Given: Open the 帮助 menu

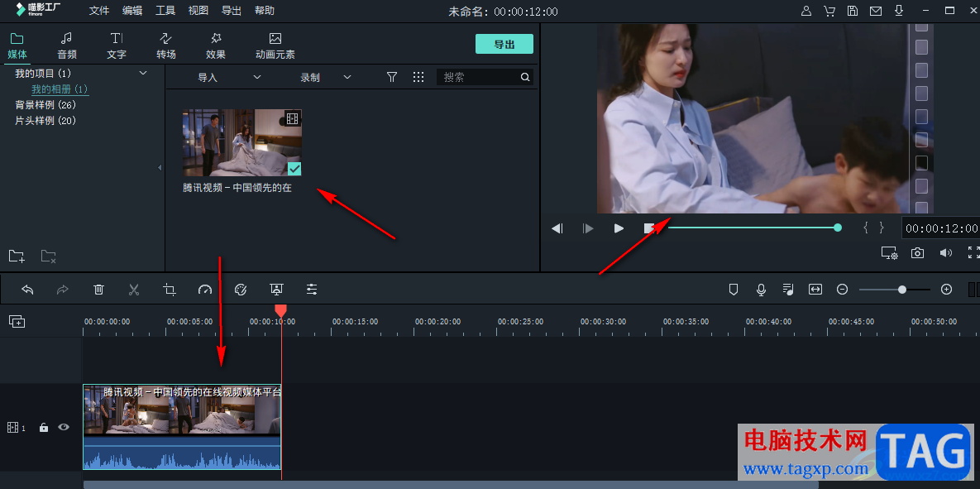Looking at the screenshot, I should [265, 11].
